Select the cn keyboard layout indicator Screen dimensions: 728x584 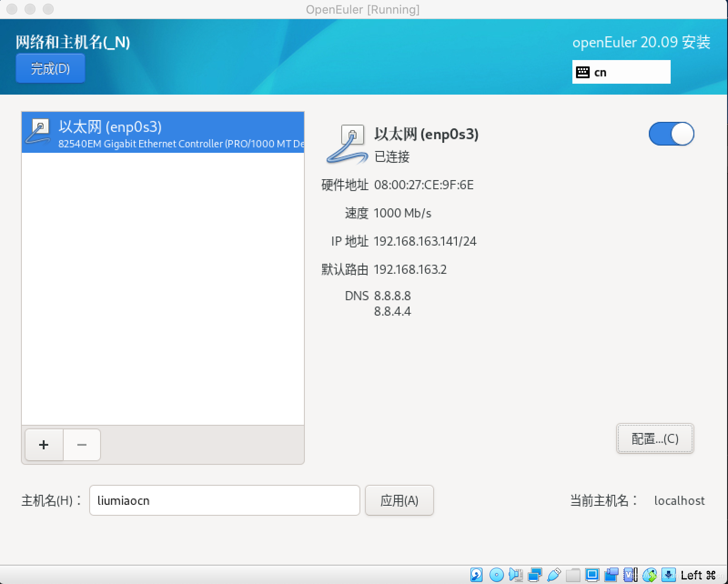(621, 72)
